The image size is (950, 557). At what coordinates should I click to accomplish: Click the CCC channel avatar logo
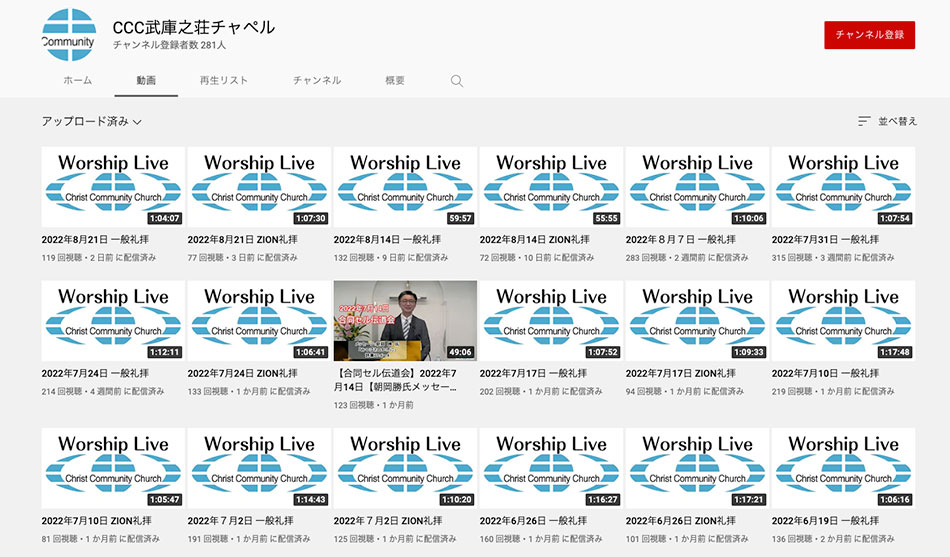[x=68, y=35]
